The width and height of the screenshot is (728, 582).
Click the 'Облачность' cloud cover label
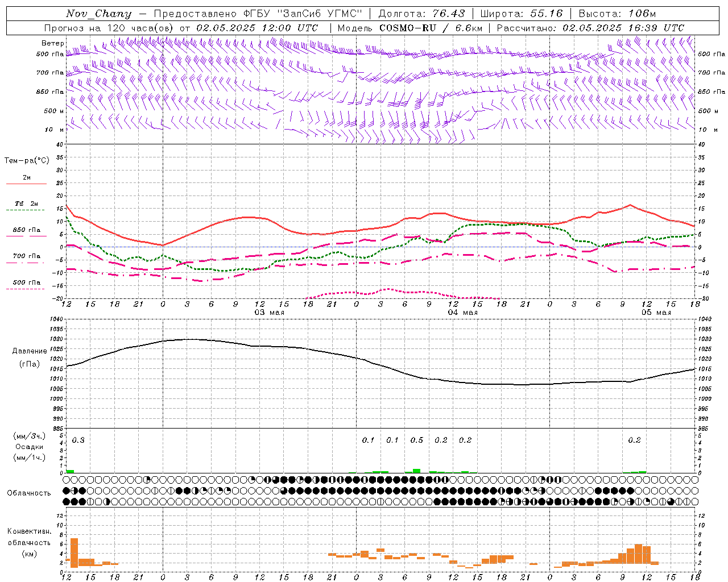29,493
